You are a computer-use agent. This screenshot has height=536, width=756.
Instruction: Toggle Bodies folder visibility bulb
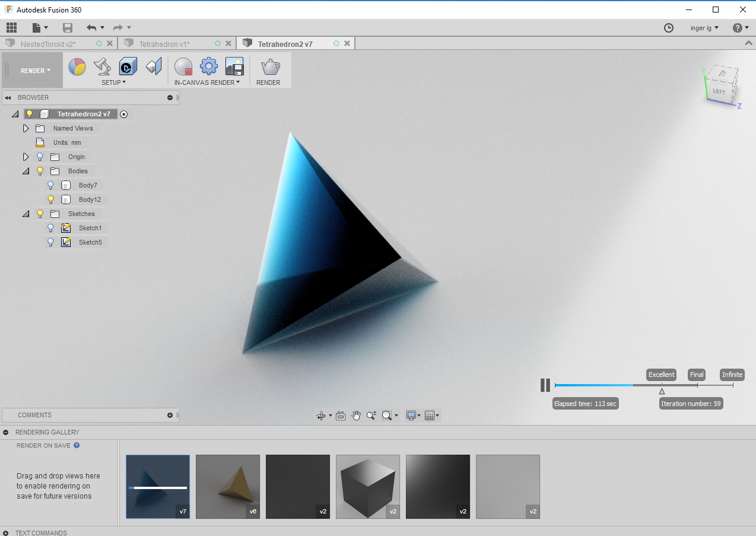click(x=40, y=171)
